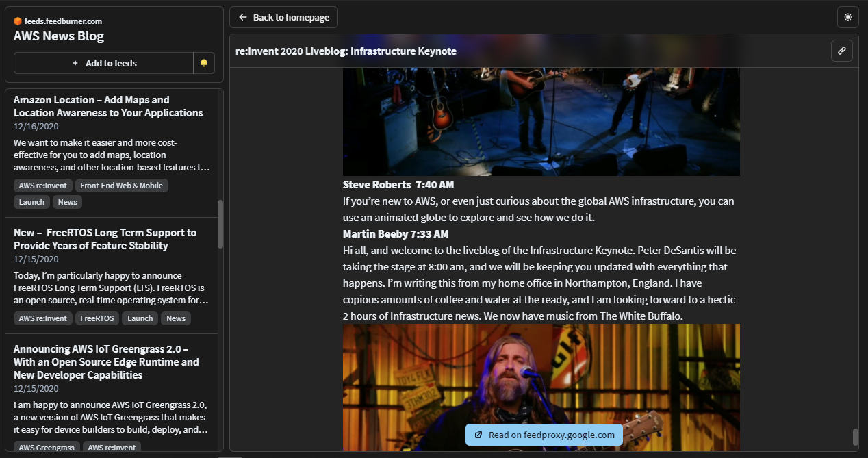This screenshot has height=458, width=868.
Task: Select News tag under Amazon Location
Action: 68,202
